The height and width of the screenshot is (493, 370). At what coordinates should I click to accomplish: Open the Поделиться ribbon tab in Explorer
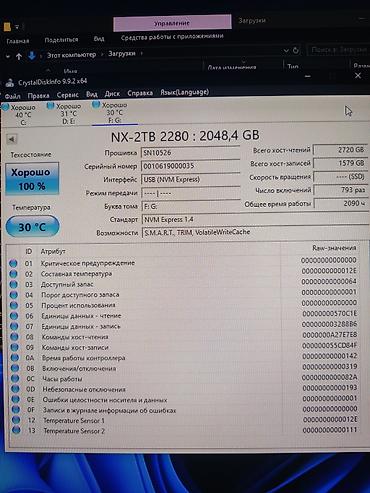pos(61,40)
